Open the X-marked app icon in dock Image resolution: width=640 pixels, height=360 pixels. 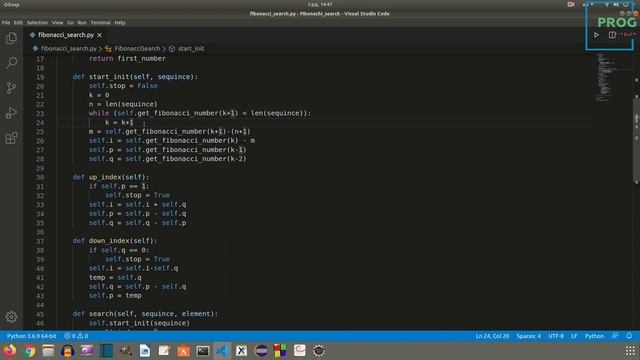tap(242, 351)
